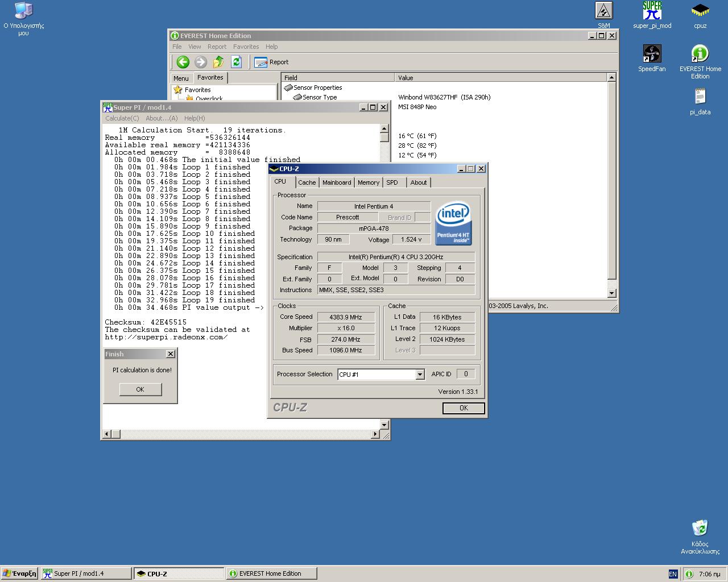Image resolution: width=728 pixels, height=582 pixels.
Task: Open the View menu in EVEREST
Action: point(195,47)
